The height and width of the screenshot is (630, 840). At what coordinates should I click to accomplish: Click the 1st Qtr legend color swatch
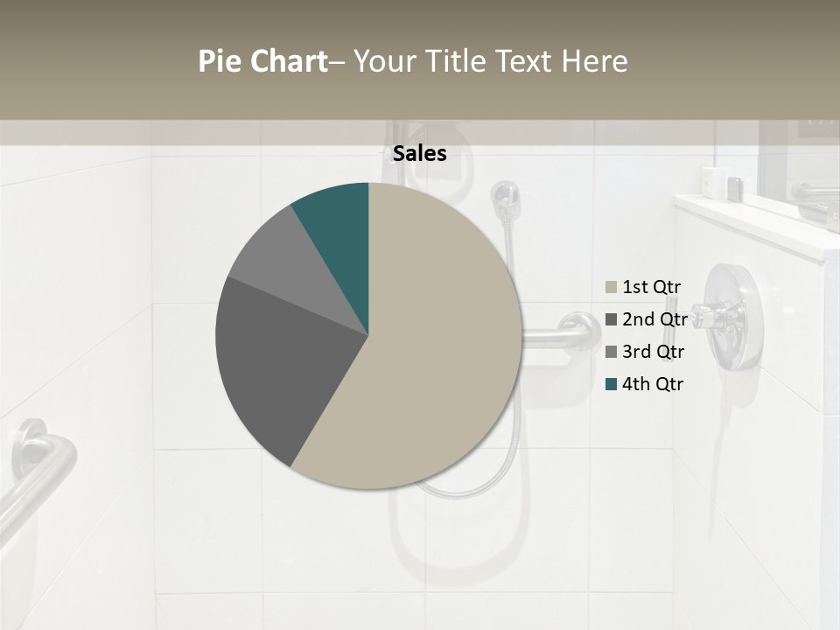[611, 287]
